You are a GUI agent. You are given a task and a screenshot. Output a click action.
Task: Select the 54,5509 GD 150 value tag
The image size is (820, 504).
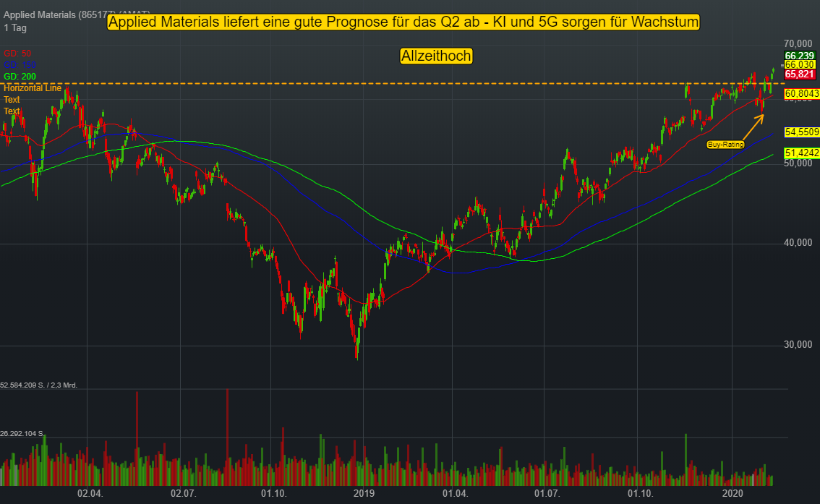(x=802, y=132)
